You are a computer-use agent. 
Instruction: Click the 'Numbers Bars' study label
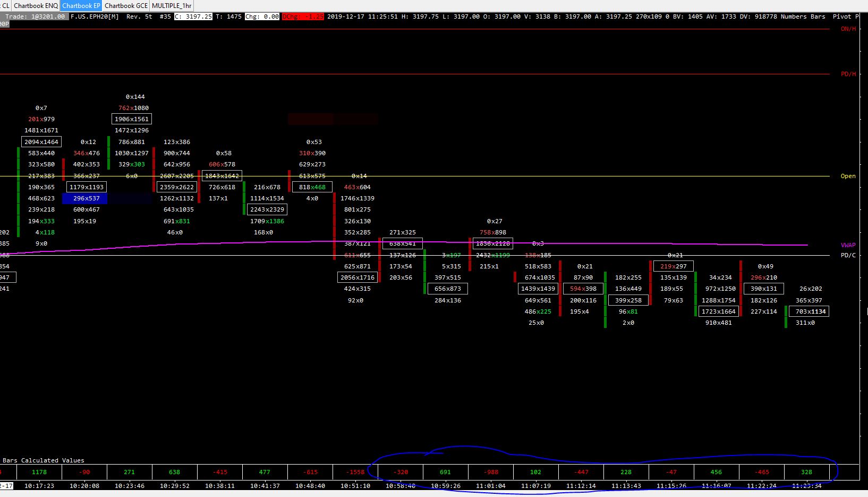803,16
